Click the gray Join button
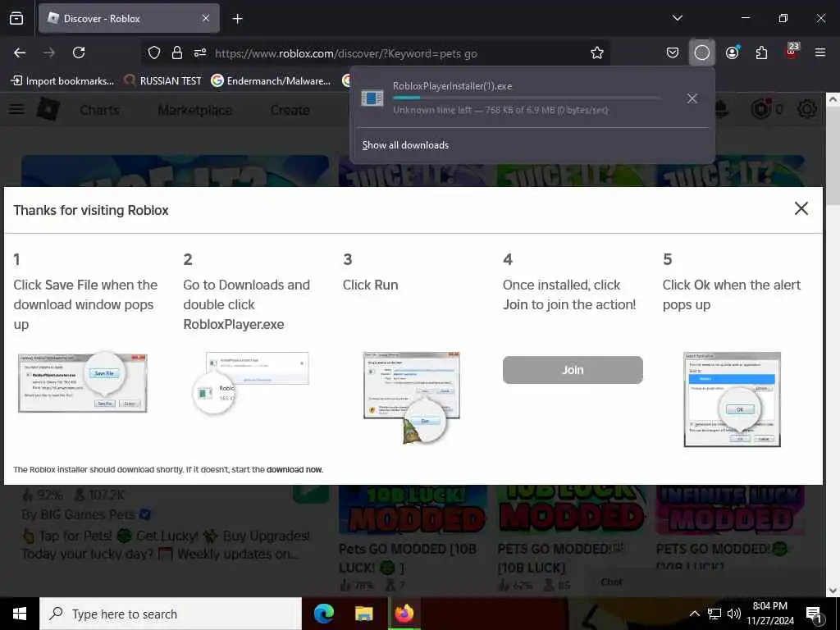840x630 pixels. (x=572, y=370)
